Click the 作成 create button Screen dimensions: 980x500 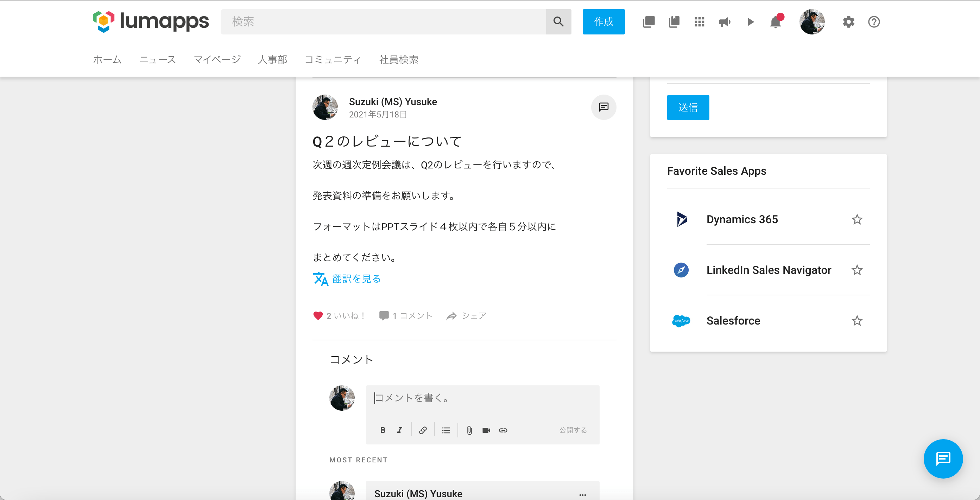(603, 22)
